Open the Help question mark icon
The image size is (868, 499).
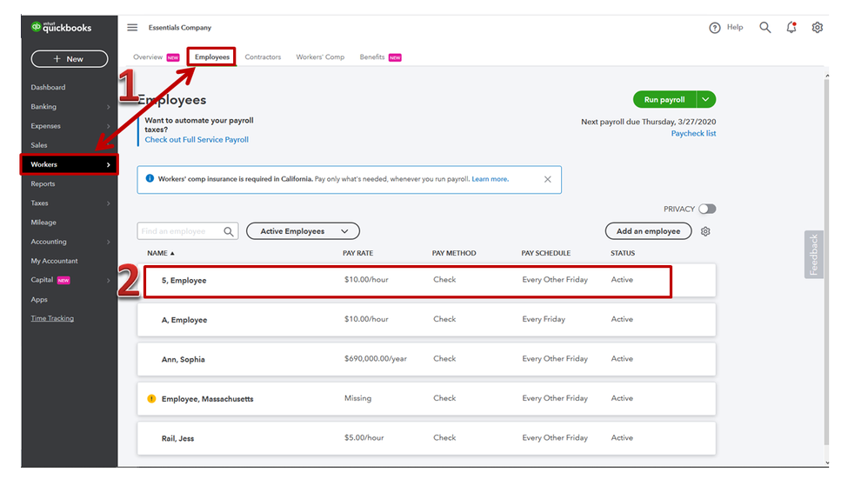(715, 28)
